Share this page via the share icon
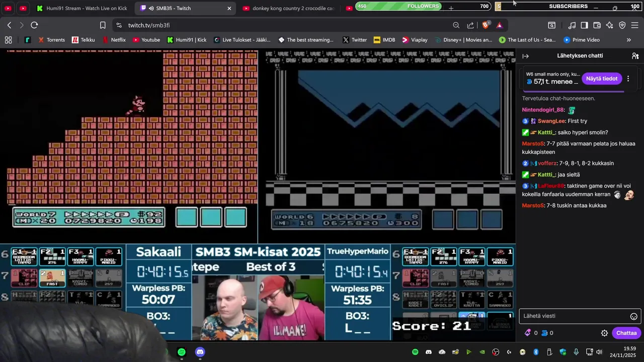 (x=470, y=25)
